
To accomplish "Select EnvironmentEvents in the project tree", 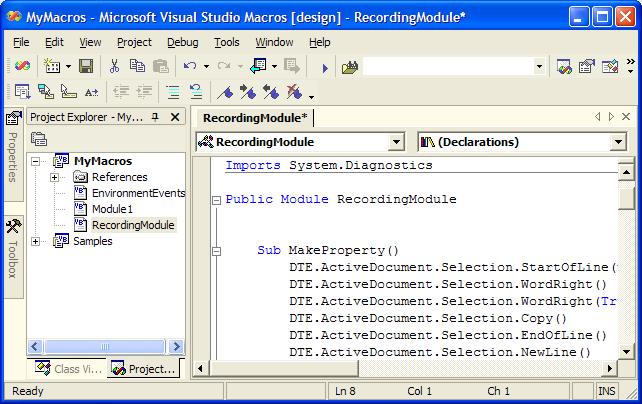I will tap(138, 193).
